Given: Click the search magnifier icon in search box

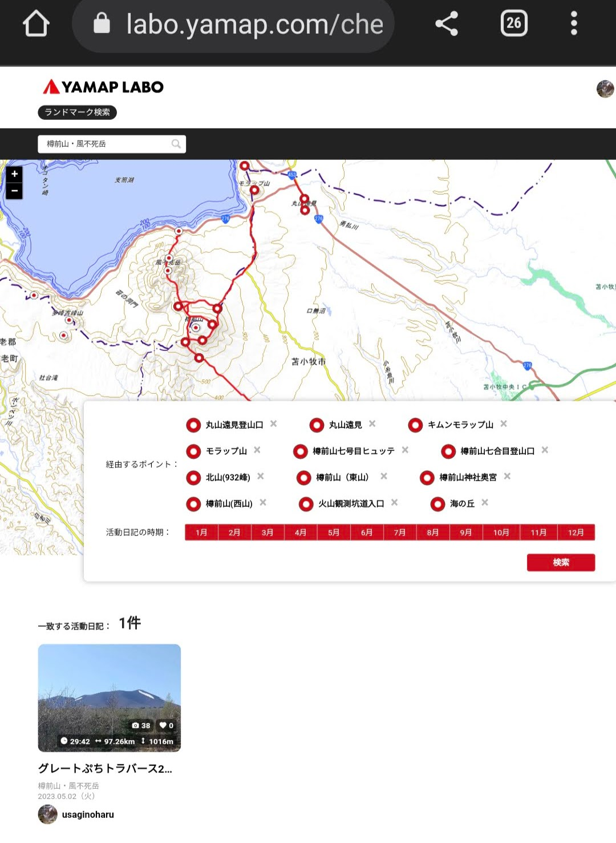Looking at the screenshot, I should [176, 144].
